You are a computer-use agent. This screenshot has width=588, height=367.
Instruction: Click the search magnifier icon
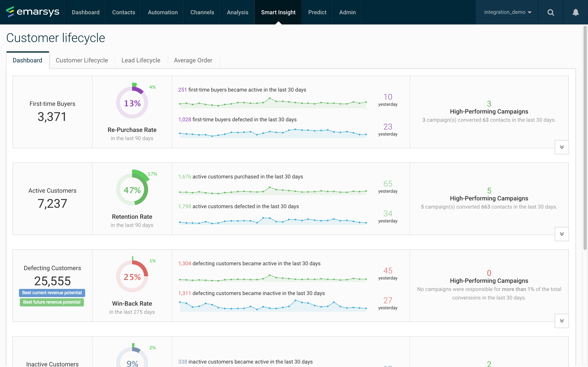coord(551,12)
